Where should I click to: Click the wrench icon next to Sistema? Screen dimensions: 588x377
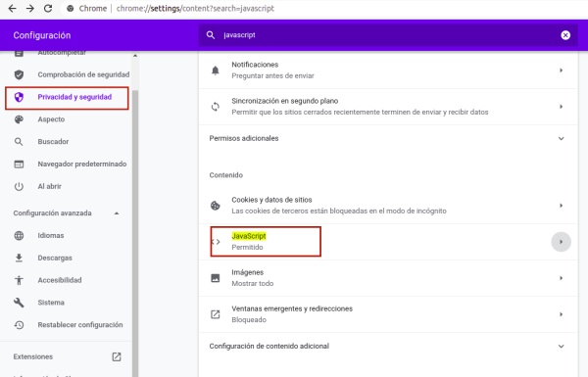point(19,303)
